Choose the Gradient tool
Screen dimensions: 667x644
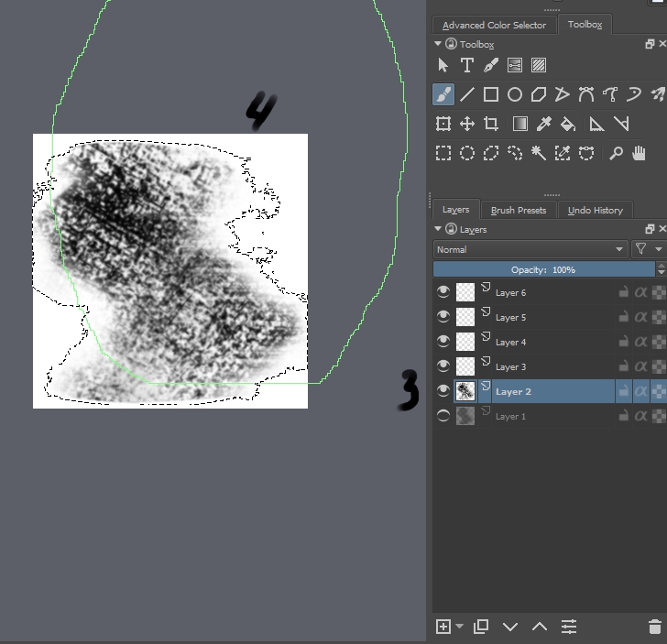pos(520,124)
